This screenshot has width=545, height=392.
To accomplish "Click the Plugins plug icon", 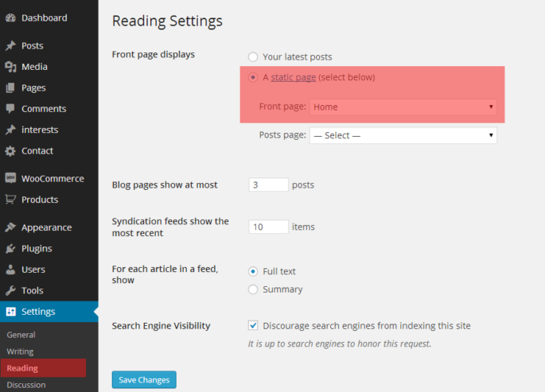I will (10, 248).
